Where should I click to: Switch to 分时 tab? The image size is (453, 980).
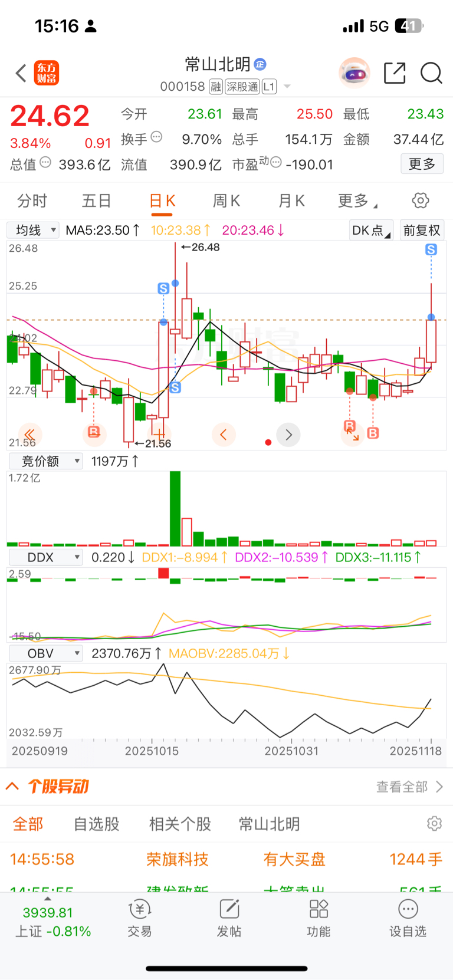[x=32, y=201]
